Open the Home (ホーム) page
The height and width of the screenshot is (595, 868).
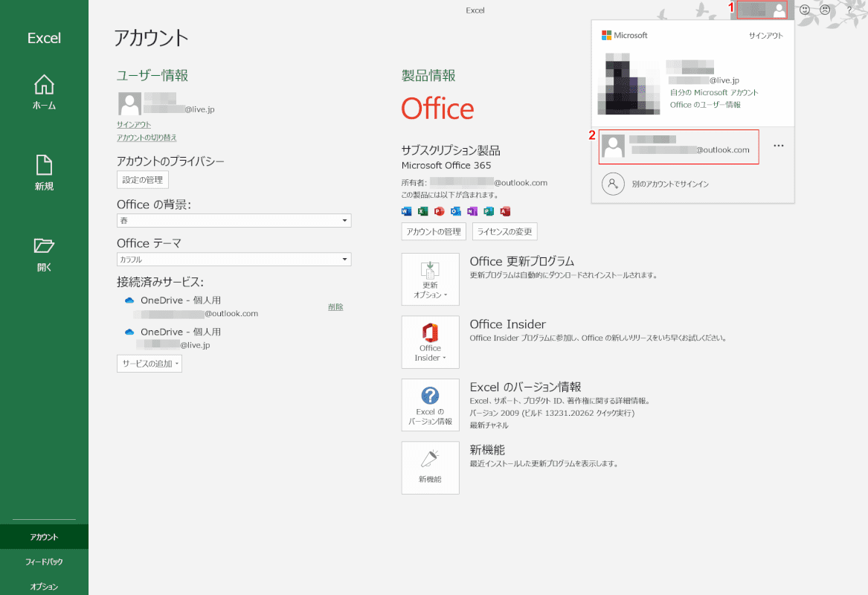pos(44,92)
